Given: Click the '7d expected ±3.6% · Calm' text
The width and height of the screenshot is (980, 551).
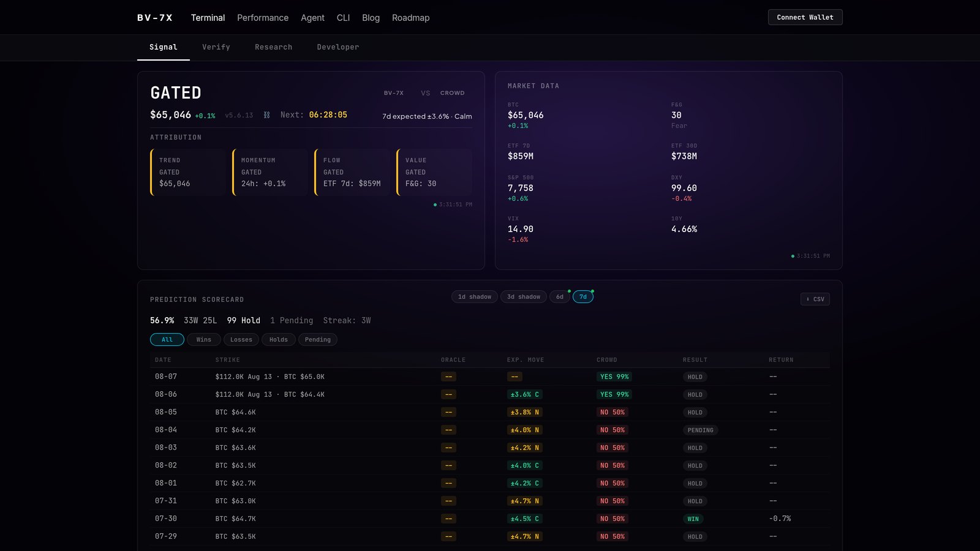Looking at the screenshot, I should [x=427, y=116].
